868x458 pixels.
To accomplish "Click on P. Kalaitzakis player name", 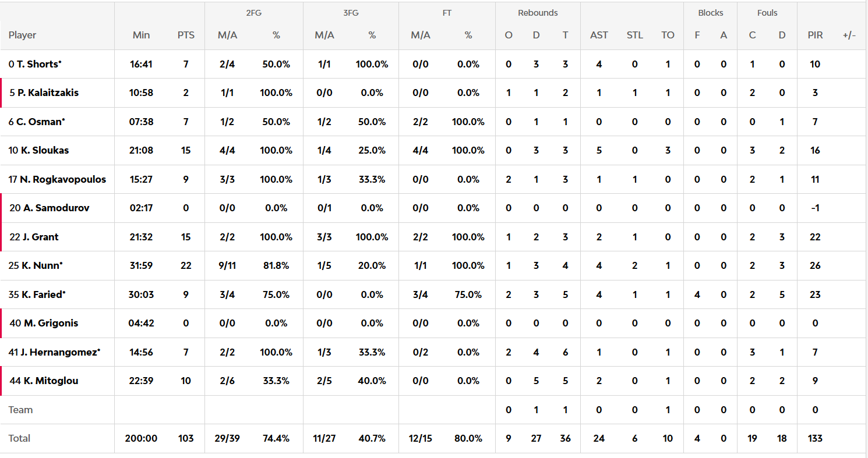I will coord(48,93).
